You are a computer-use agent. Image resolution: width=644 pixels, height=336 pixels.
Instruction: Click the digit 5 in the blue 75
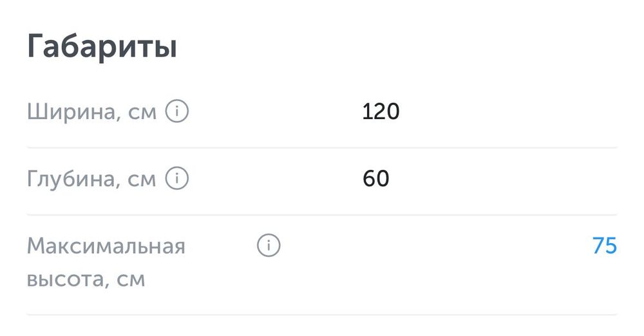(x=611, y=246)
